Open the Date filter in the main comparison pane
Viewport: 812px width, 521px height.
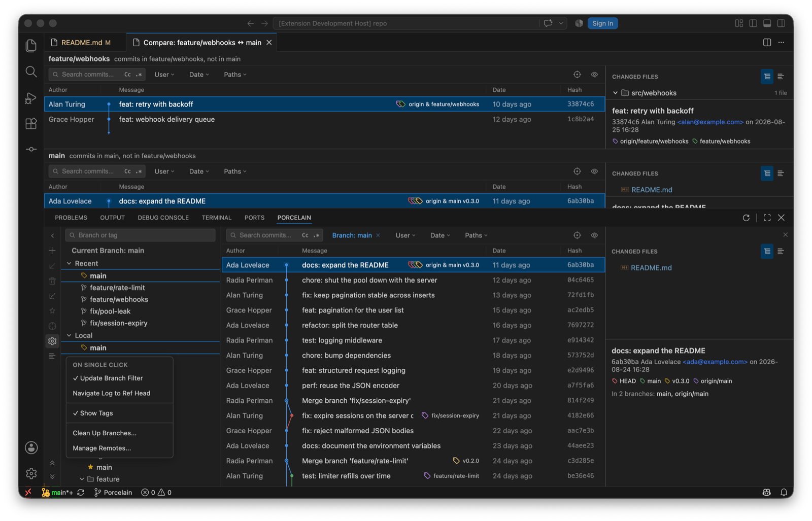coord(199,171)
